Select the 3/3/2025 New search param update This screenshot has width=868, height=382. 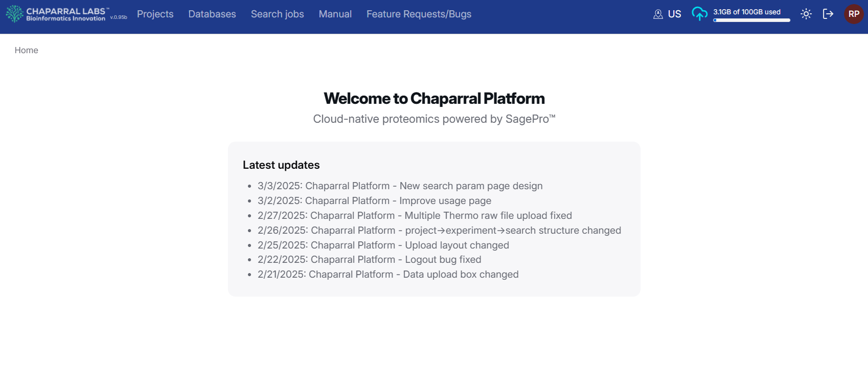click(x=400, y=186)
